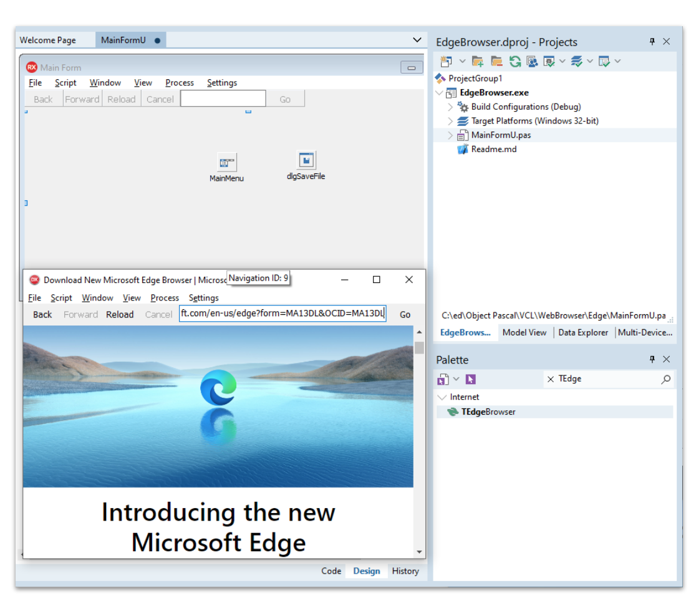This screenshot has width=696, height=616.
Task: Click window-with-green-check icon after the people icon
Action: point(549,61)
